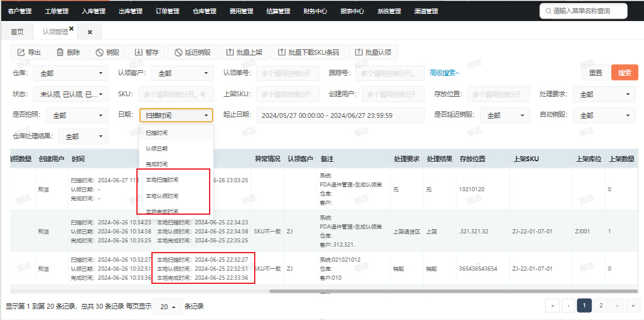The width and height of the screenshot is (644, 320).
Task: Open the 自动销毁 dropdown
Action: [604, 115]
